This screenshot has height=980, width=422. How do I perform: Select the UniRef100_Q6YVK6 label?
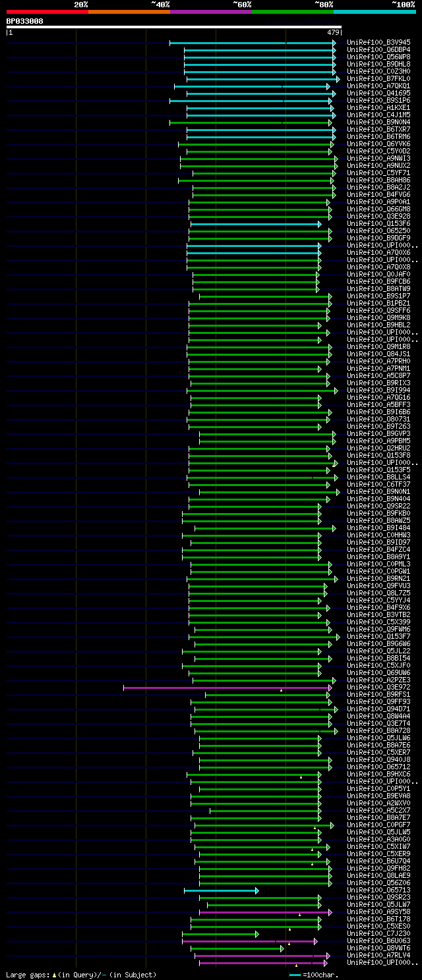click(378, 144)
